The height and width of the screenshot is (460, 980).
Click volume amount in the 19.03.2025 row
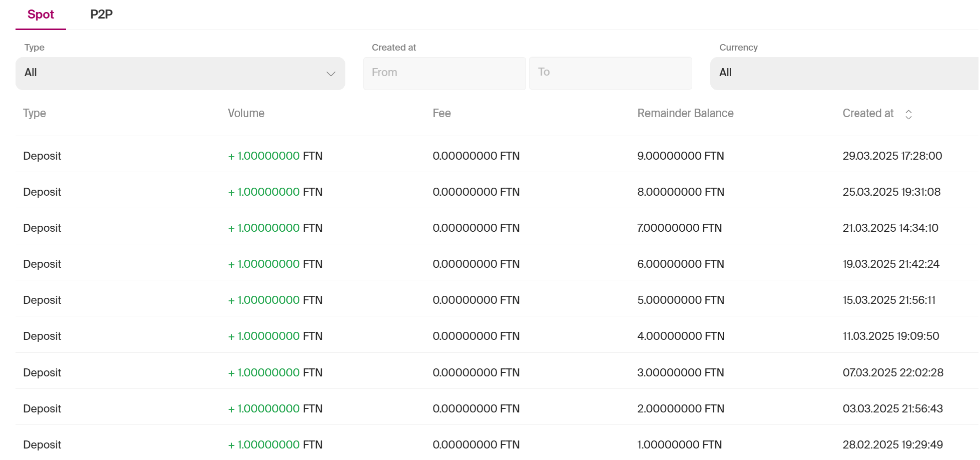[275, 264]
